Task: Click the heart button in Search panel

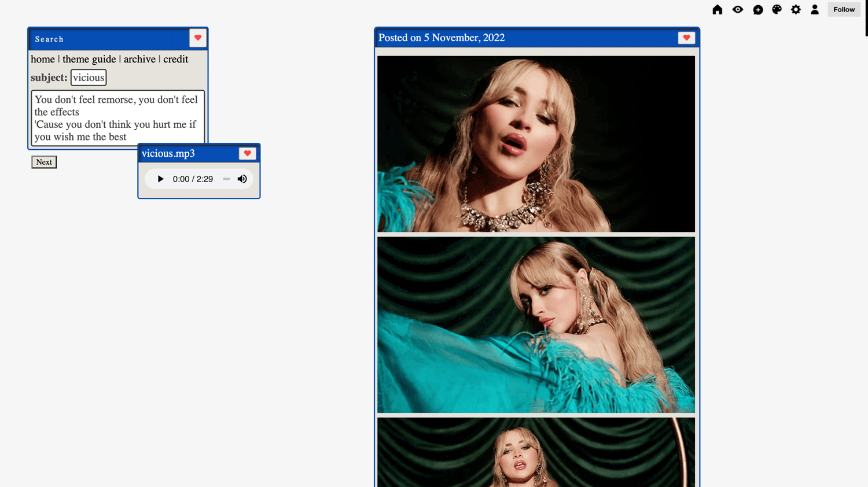Action: click(198, 38)
